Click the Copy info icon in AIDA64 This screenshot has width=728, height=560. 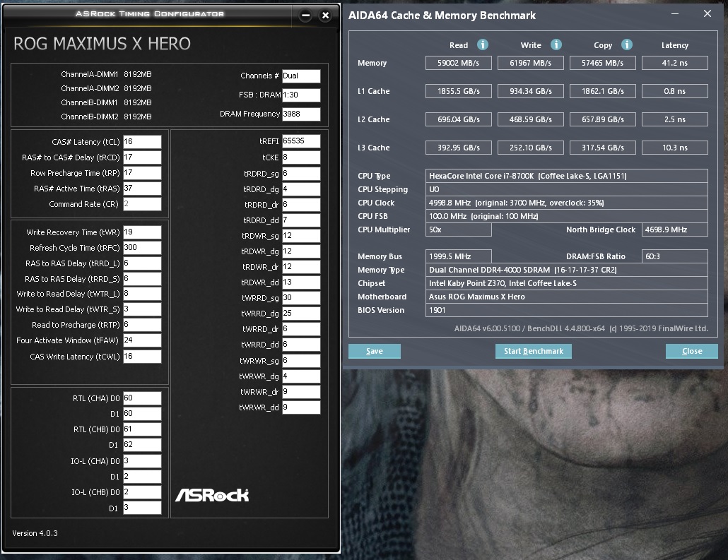(627, 44)
